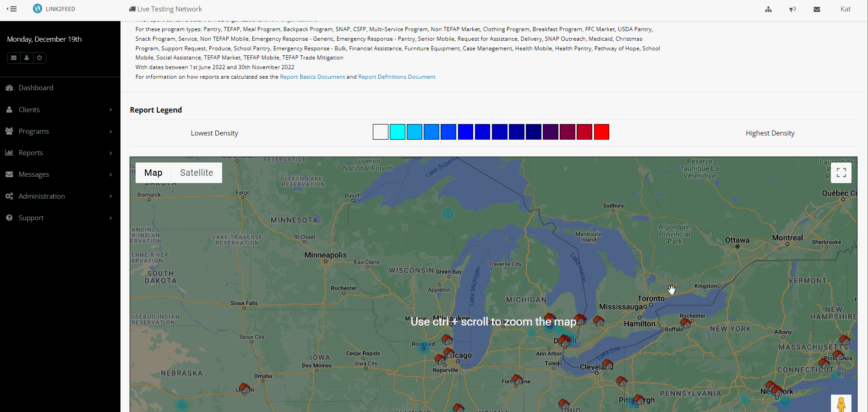Click the house marker near Buffalo

(685, 322)
